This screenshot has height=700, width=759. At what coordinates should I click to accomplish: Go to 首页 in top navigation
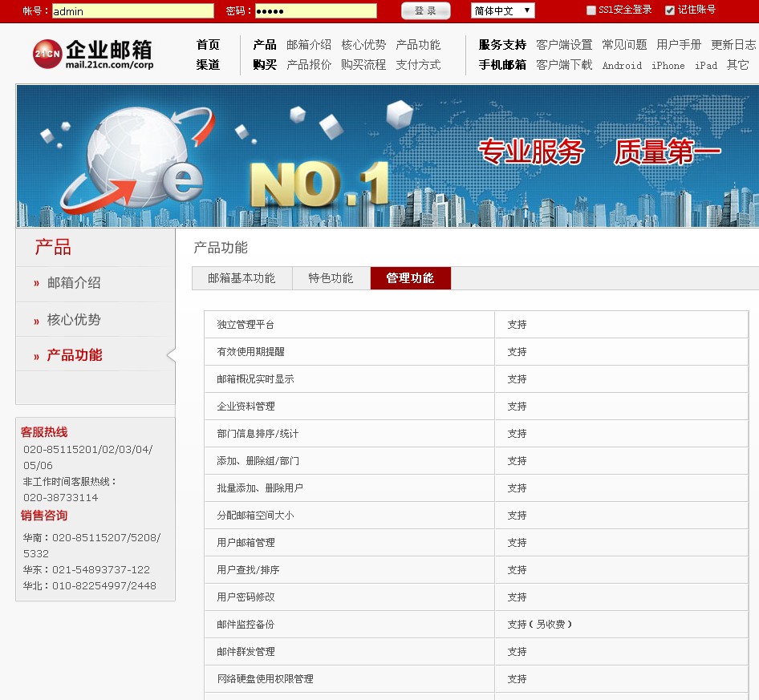[208, 45]
